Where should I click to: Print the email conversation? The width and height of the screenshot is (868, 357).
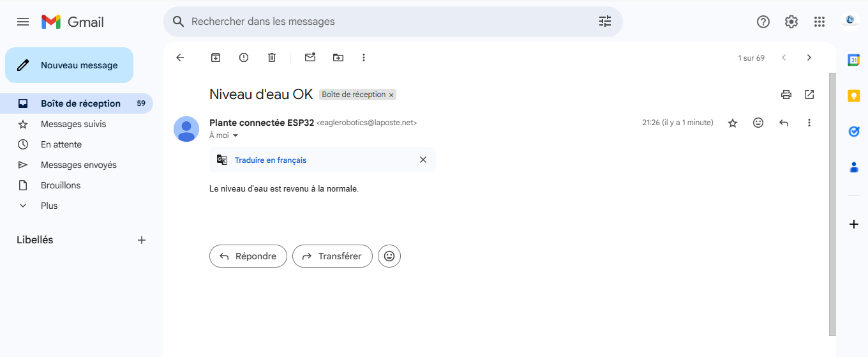pos(786,95)
